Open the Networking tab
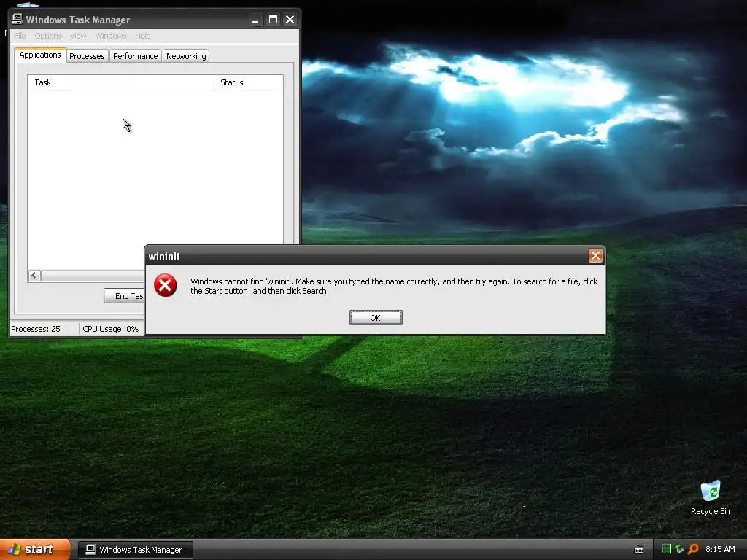This screenshot has width=747, height=560. [186, 56]
